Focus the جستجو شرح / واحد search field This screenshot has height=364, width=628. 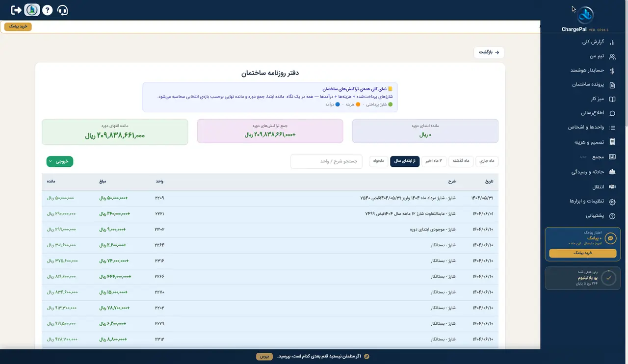(326, 161)
